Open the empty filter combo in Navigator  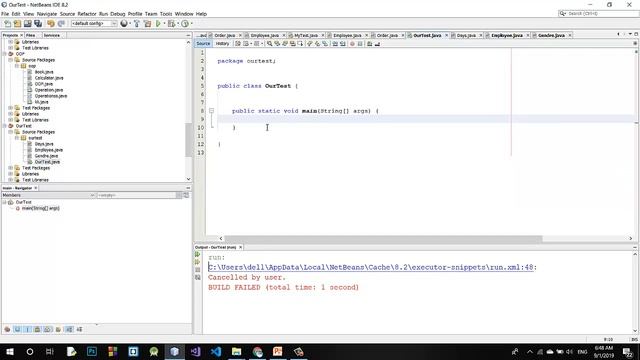[139, 196]
